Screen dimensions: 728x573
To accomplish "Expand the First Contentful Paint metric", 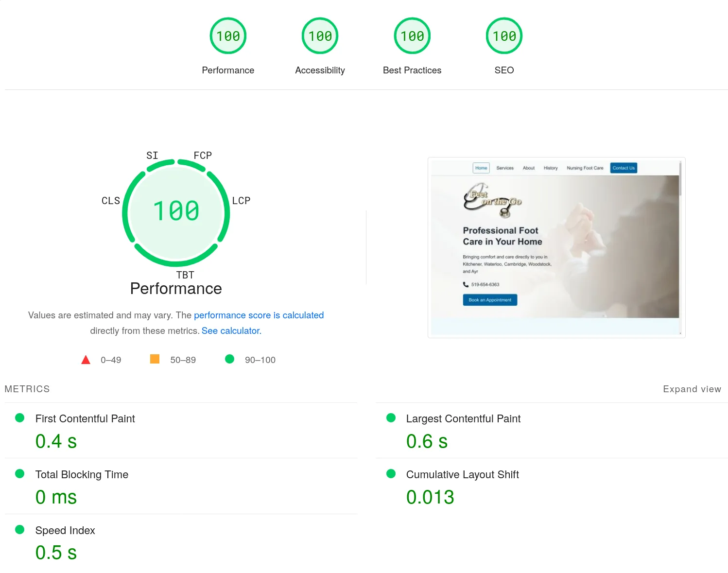I will 181,431.
